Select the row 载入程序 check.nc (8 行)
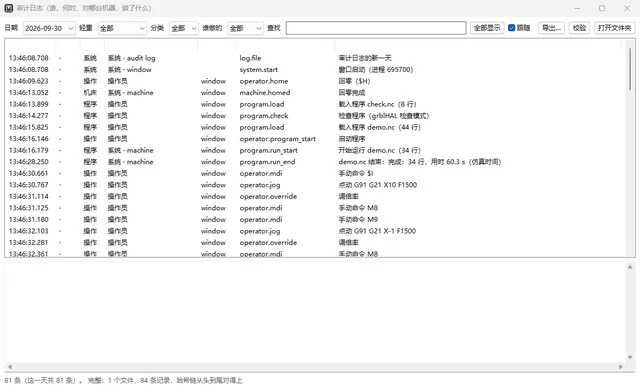The height and width of the screenshot is (391, 640). [x=314, y=104]
